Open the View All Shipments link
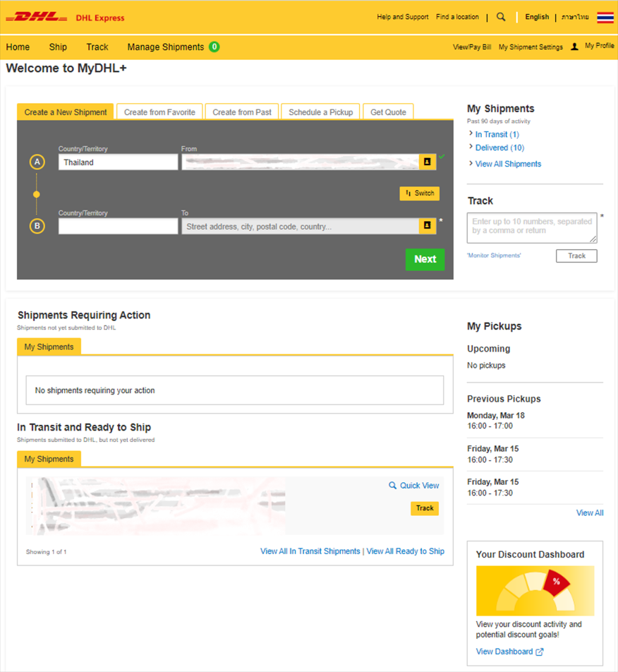 [x=509, y=164]
